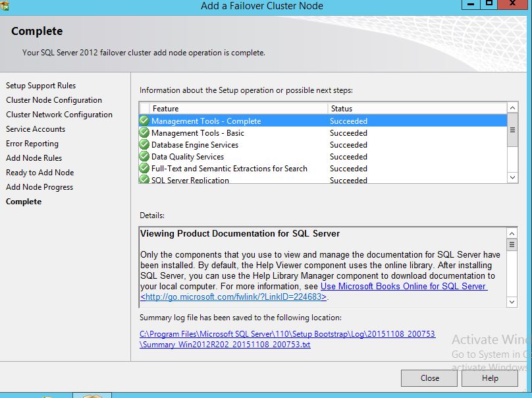Click Service Accounts step
The width and height of the screenshot is (532, 398).
[x=36, y=129]
